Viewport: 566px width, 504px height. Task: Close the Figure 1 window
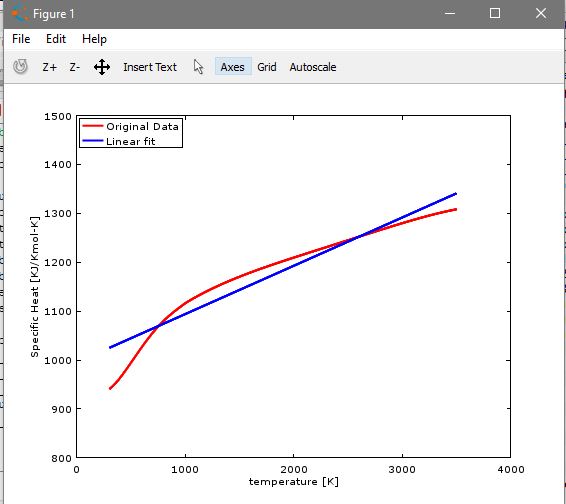(541, 13)
